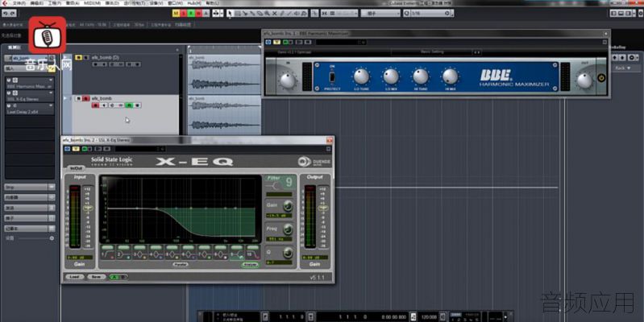Click the red W global write button
Screen dimensions: 644x322
click(x=198, y=13)
